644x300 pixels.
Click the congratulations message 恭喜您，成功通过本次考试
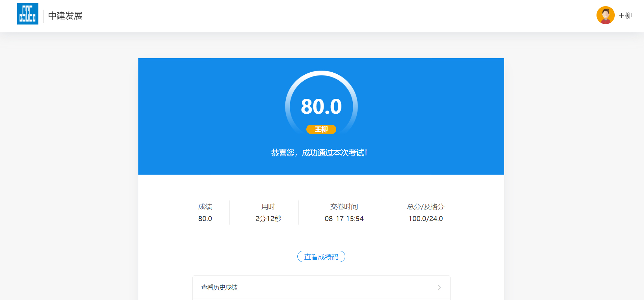click(319, 153)
